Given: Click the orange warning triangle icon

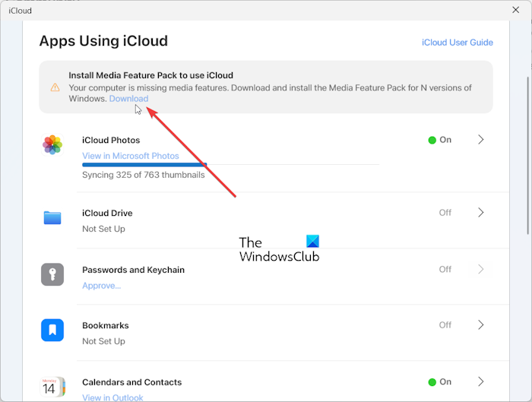Looking at the screenshot, I should click(55, 87).
